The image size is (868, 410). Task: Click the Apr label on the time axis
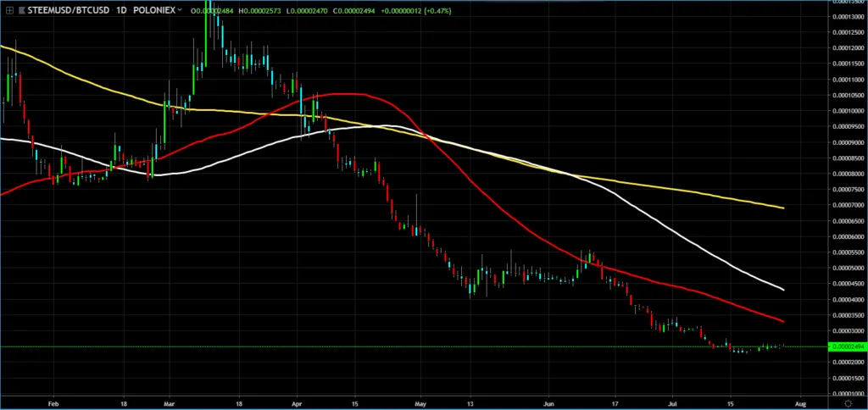pos(298,404)
